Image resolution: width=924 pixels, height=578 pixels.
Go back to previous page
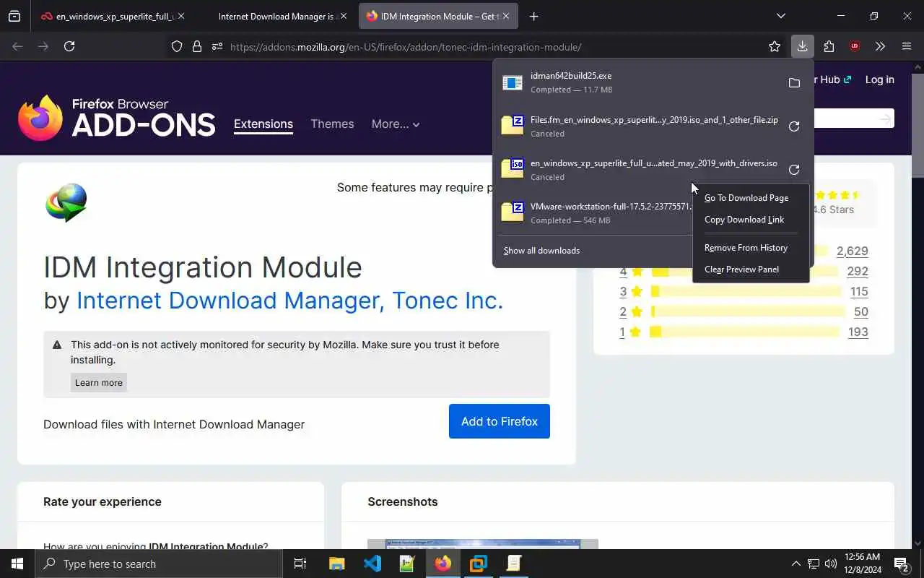click(x=17, y=46)
